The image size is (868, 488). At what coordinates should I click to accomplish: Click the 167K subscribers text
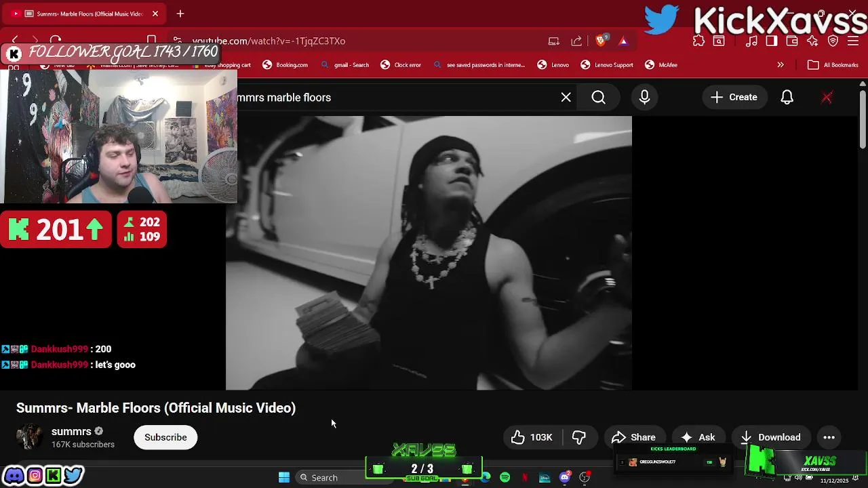[83, 445]
